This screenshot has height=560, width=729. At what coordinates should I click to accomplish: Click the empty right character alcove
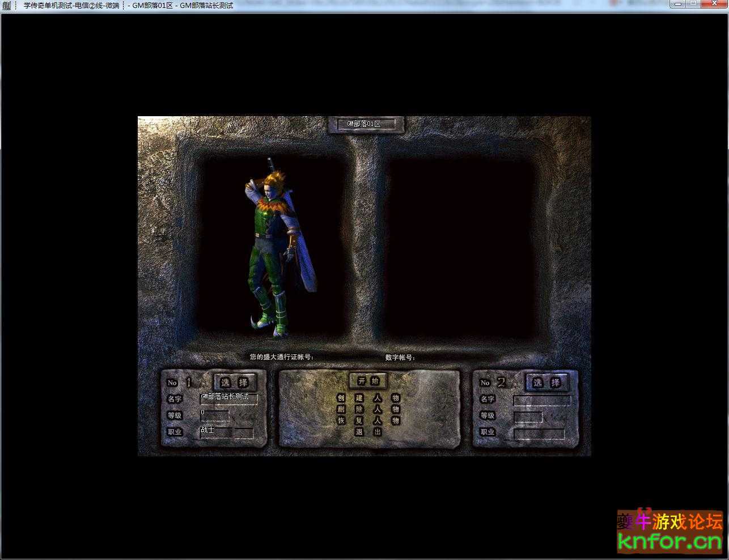(x=460, y=248)
